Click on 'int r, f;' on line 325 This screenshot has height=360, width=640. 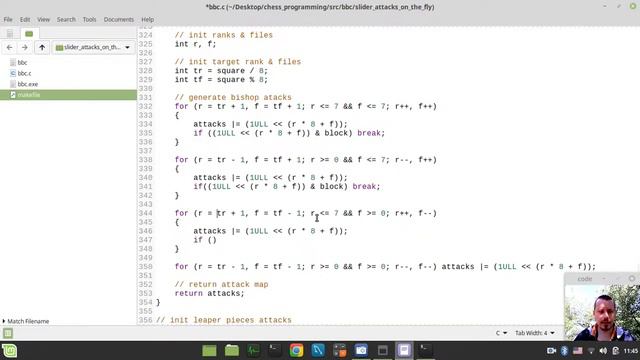[x=196, y=44]
